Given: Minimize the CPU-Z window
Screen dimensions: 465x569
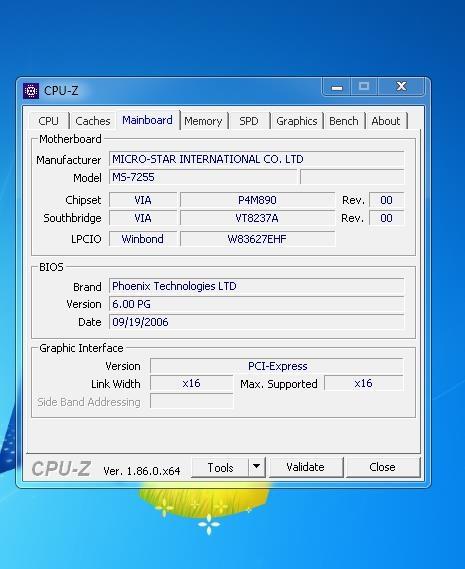Looking at the screenshot, I should tap(336, 87).
